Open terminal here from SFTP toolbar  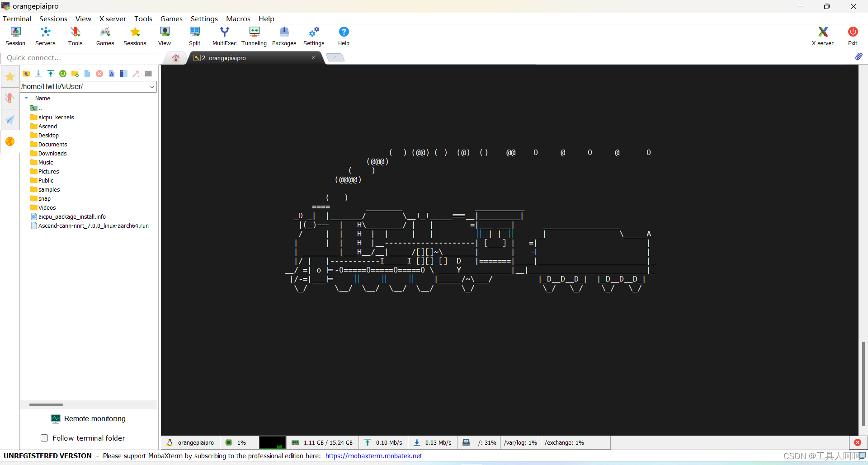pyautogui.click(x=148, y=74)
